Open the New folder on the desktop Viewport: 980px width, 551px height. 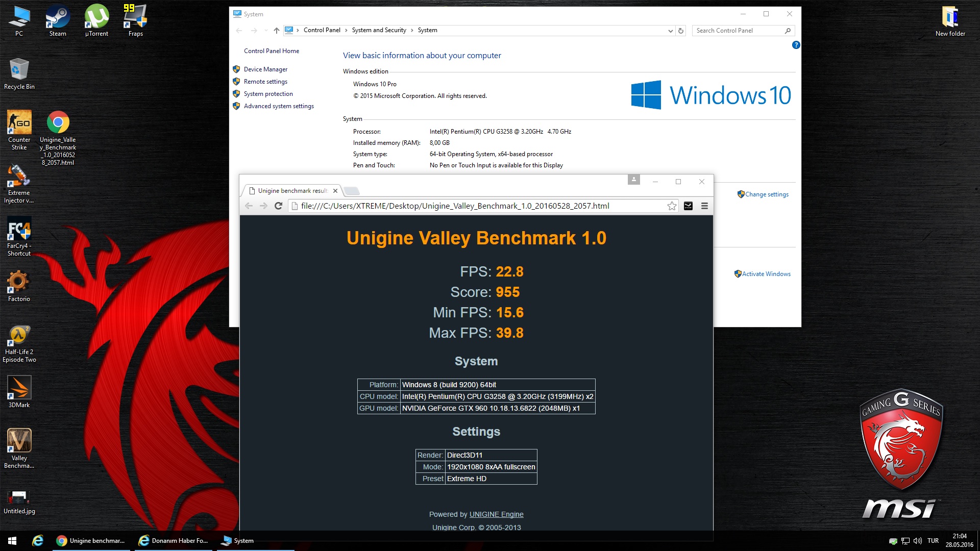pyautogui.click(x=950, y=21)
